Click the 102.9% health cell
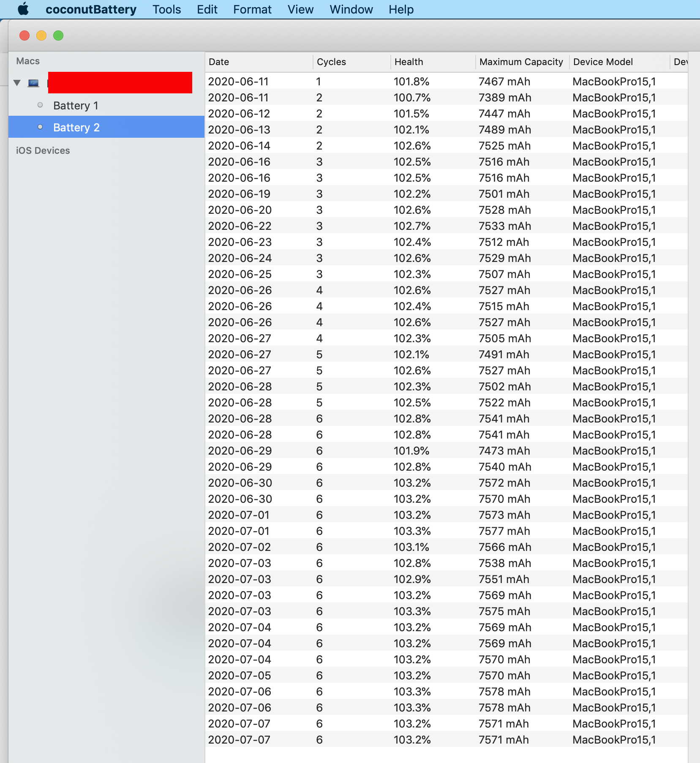Image resolution: width=700 pixels, height=763 pixels. [x=412, y=579]
